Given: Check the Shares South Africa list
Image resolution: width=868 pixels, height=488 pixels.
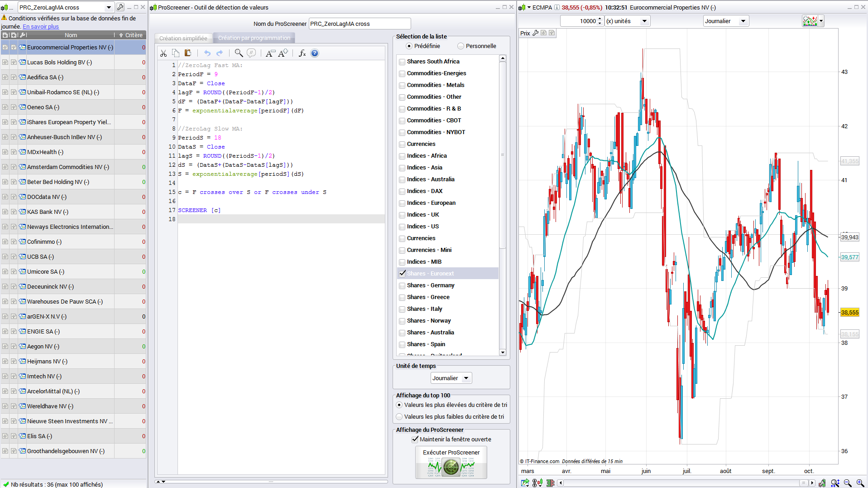Looking at the screenshot, I should [402, 62].
